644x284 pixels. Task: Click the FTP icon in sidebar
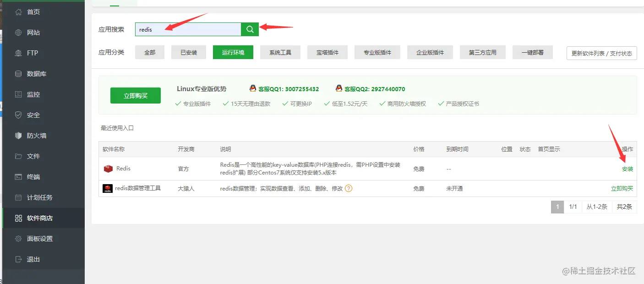(x=18, y=53)
